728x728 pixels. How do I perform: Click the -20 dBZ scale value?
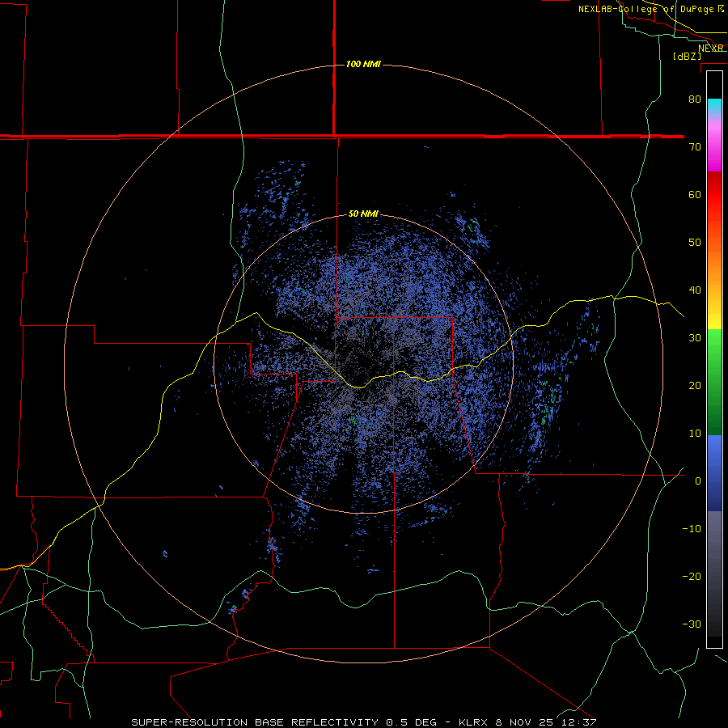click(x=692, y=577)
